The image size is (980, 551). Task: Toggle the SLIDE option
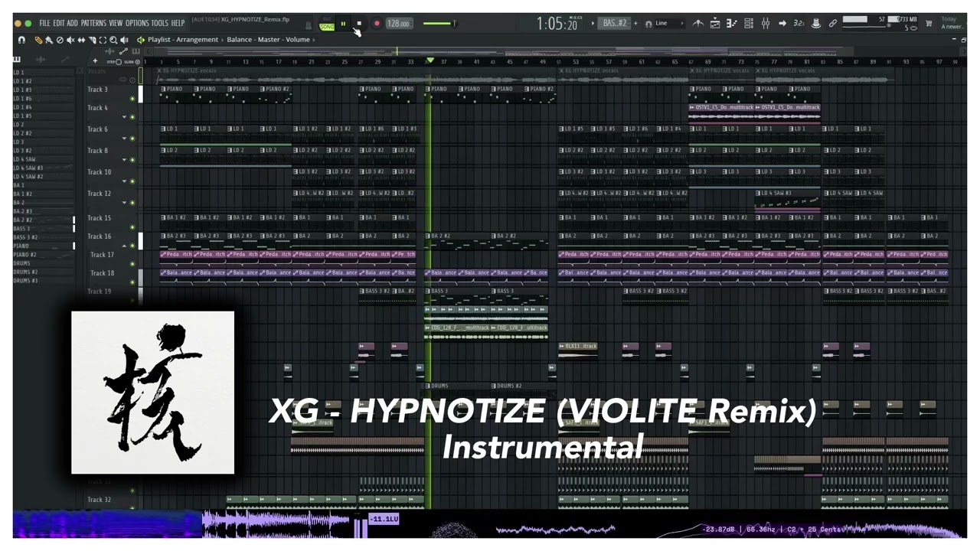click(132, 61)
